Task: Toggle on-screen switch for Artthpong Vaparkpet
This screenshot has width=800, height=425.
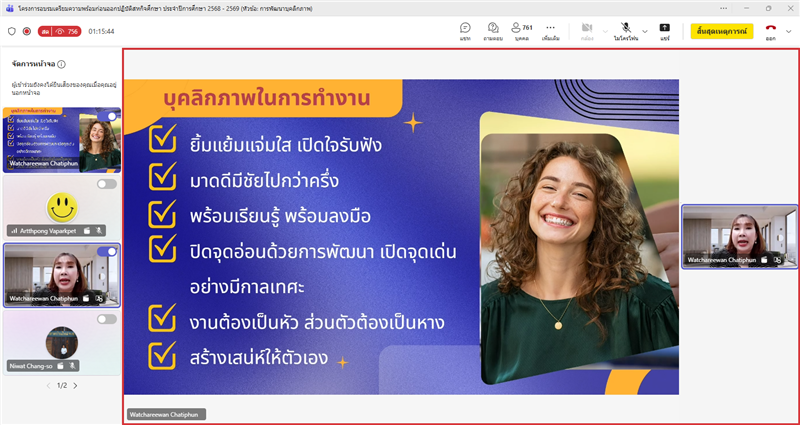Action: [x=106, y=184]
